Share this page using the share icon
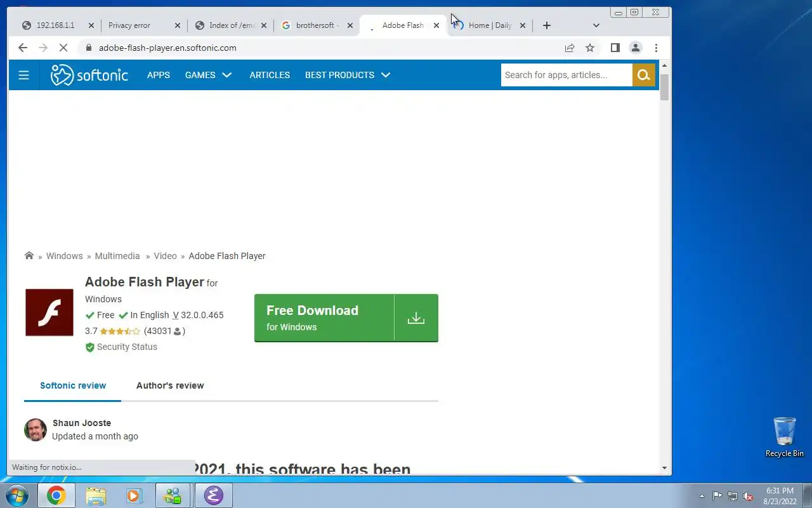 tap(570, 48)
